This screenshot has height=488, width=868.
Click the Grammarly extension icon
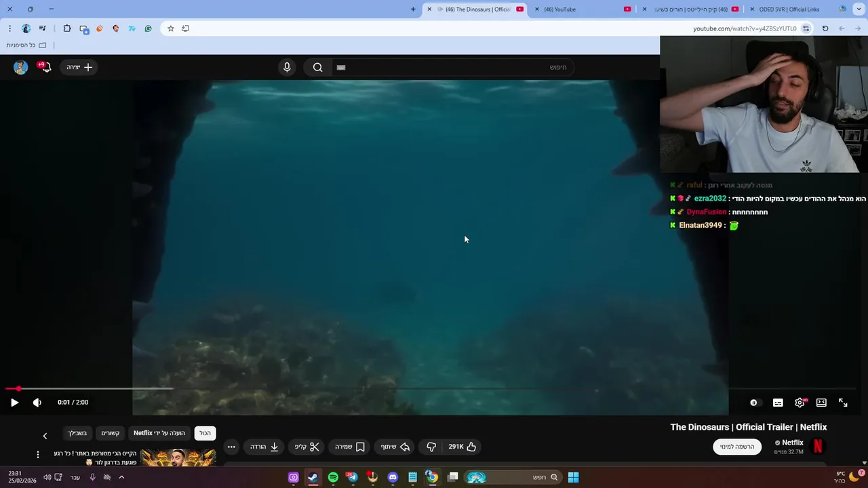(148, 28)
